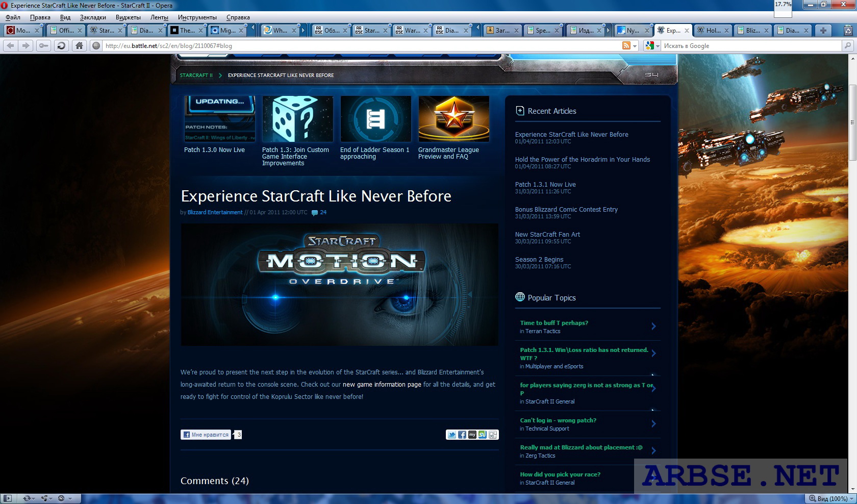Open the Can't log in - wrong patch? topic

point(558,420)
